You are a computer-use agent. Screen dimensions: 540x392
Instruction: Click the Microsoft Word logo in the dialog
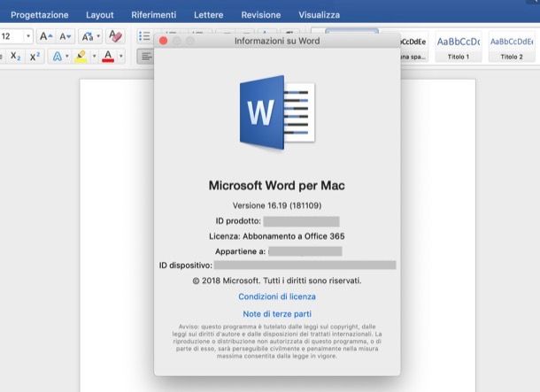(x=277, y=112)
